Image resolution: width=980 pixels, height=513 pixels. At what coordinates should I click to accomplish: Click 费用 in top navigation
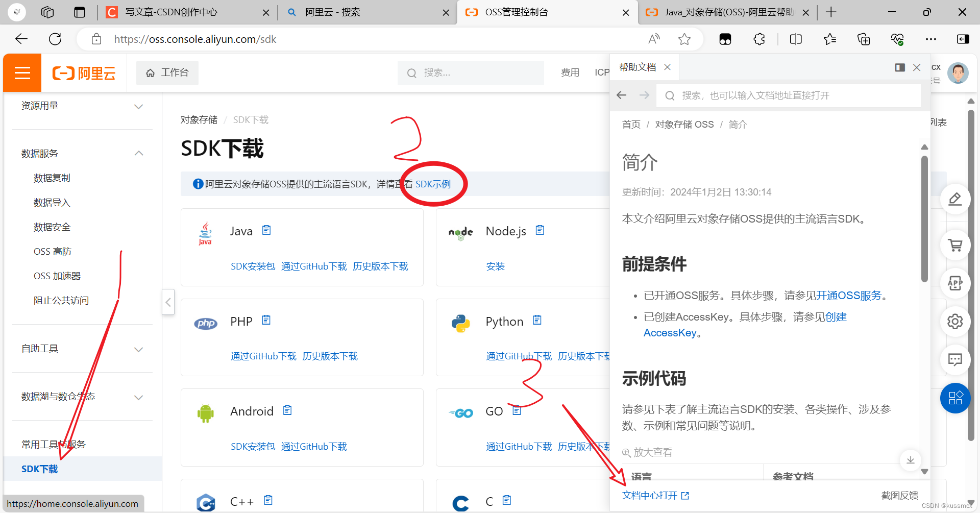570,73
